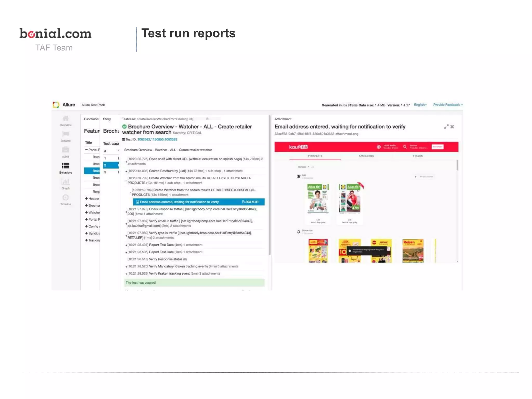Expand the Verify type in traffic step
This screenshot has width=532, height=399.
(126, 236)
